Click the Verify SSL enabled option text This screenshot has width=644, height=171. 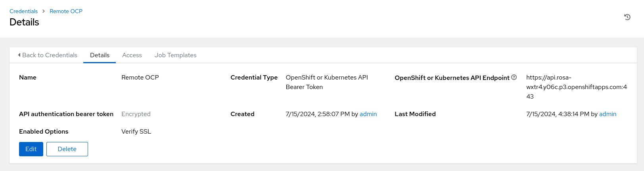pos(136,131)
